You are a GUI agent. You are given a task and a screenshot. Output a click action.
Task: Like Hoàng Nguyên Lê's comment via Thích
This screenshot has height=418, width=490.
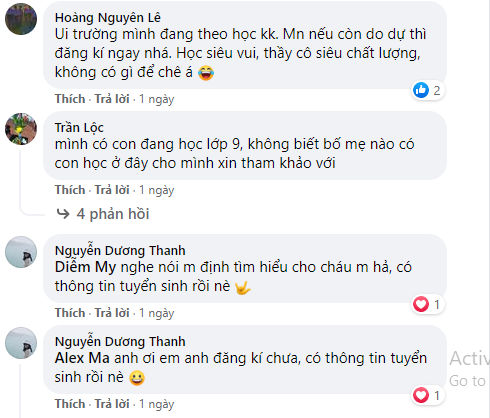coord(70,99)
